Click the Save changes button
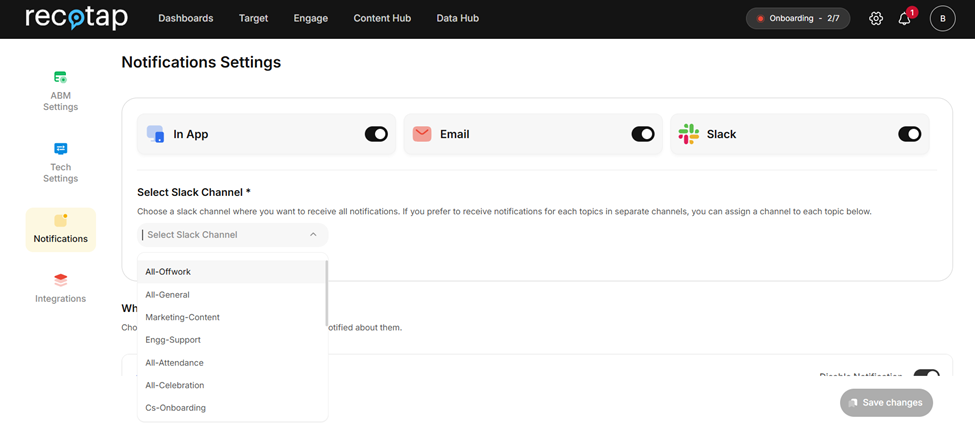The height and width of the screenshot is (425, 975). [886, 402]
